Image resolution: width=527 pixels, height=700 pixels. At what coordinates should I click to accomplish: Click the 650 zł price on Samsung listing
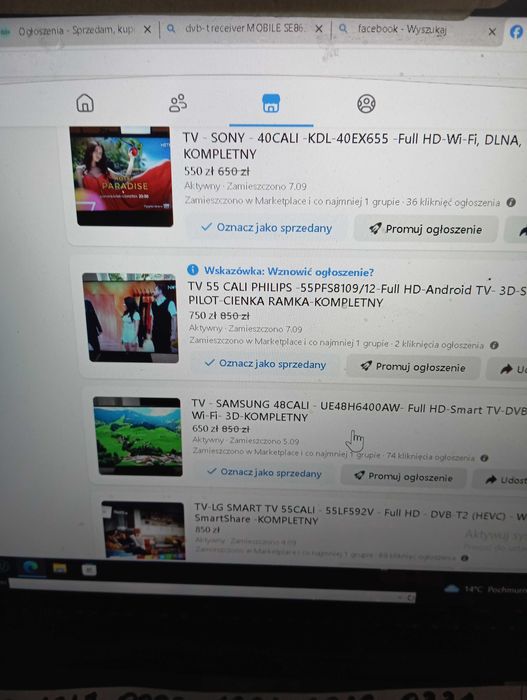205,428
